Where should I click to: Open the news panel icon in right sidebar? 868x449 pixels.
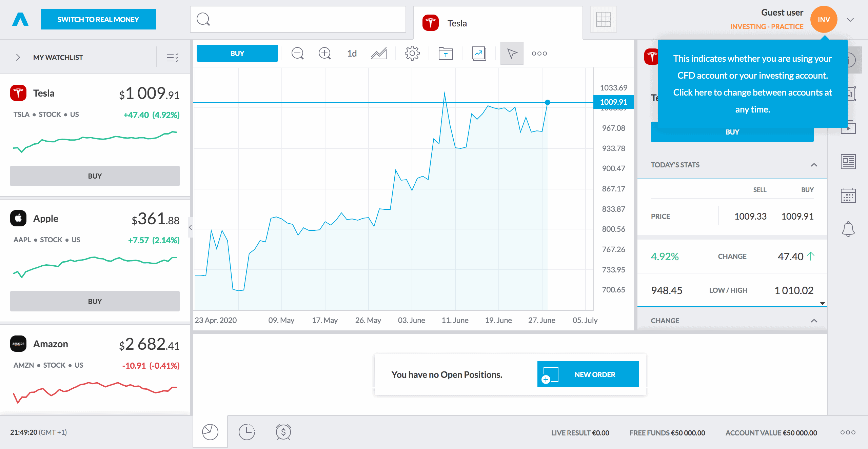(x=848, y=161)
